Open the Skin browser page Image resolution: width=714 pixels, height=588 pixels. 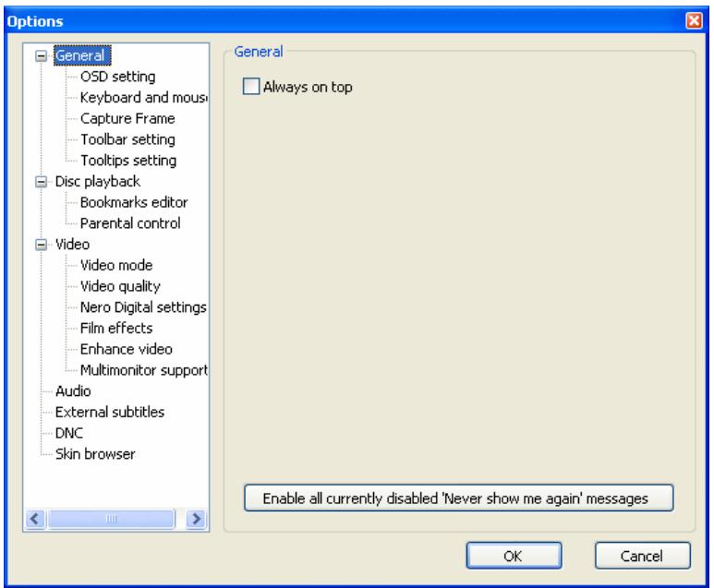click(x=95, y=454)
